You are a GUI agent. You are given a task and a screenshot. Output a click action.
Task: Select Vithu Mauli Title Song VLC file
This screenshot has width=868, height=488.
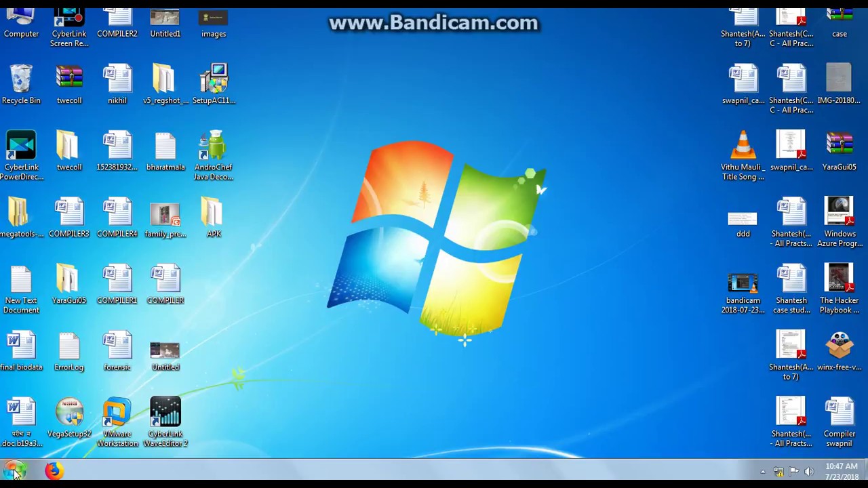point(743,156)
